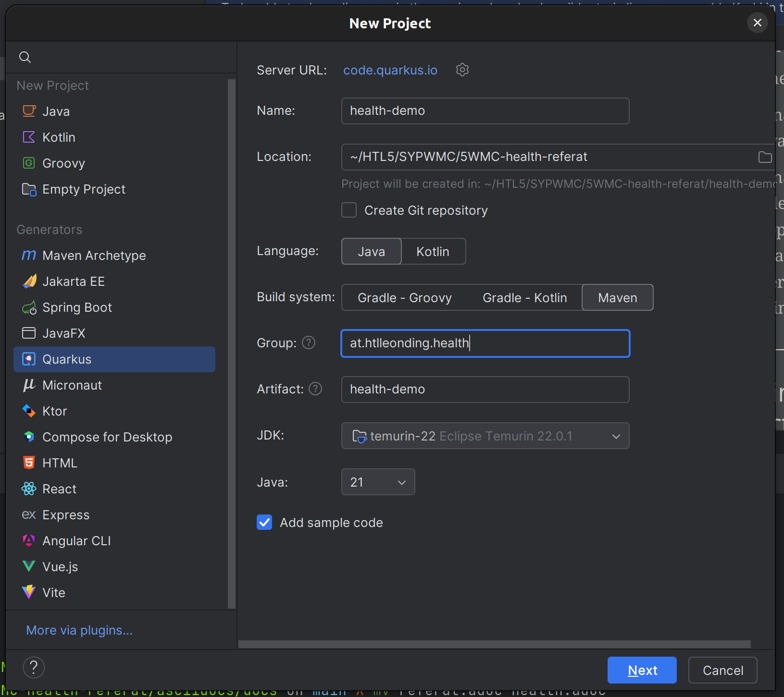784x697 pixels.
Task: Click the help icon next to Artifact
Action: [315, 389]
